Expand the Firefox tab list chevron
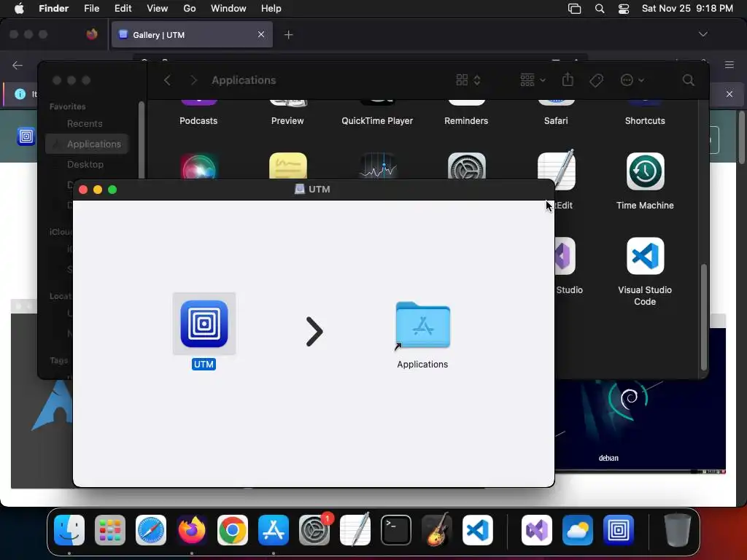The width and height of the screenshot is (747, 560). (x=703, y=34)
